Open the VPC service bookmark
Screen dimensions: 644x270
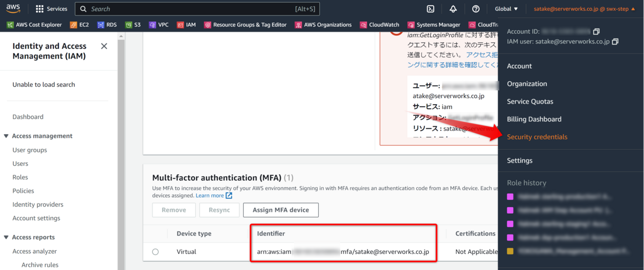(x=159, y=25)
